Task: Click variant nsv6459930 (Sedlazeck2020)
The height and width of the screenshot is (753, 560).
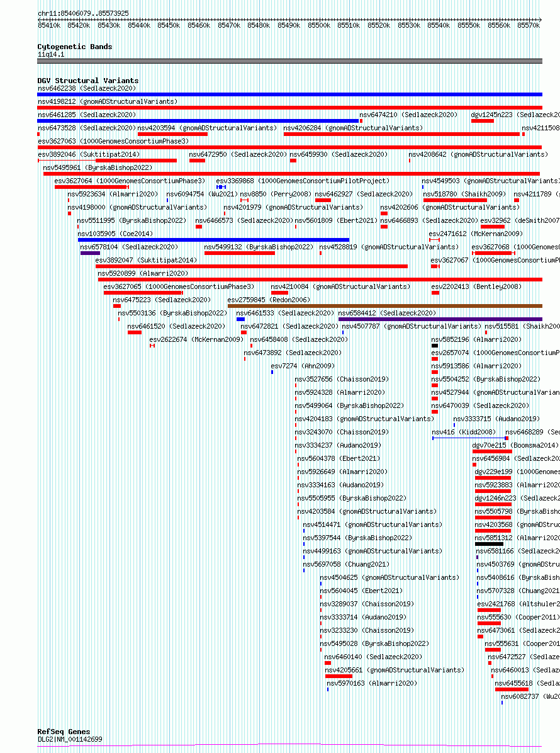Action: tap(339, 154)
